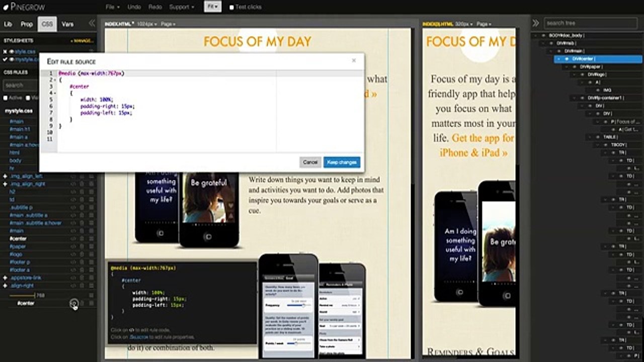Open the Support dropdown menu
Image resolution: width=644 pixels, height=362 pixels.
point(182,7)
